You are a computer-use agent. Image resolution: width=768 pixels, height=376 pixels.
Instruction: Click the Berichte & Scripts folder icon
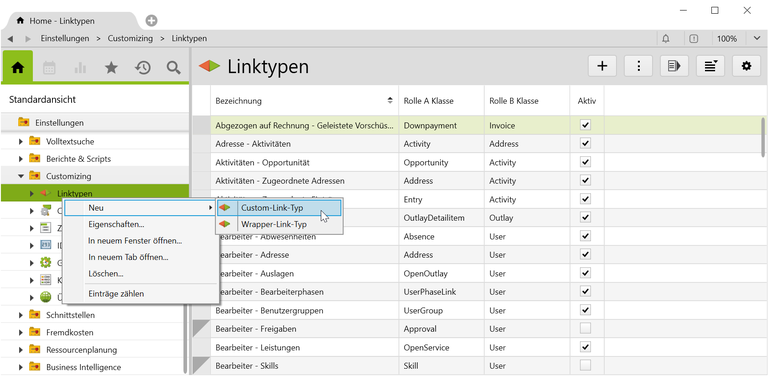click(34, 159)
